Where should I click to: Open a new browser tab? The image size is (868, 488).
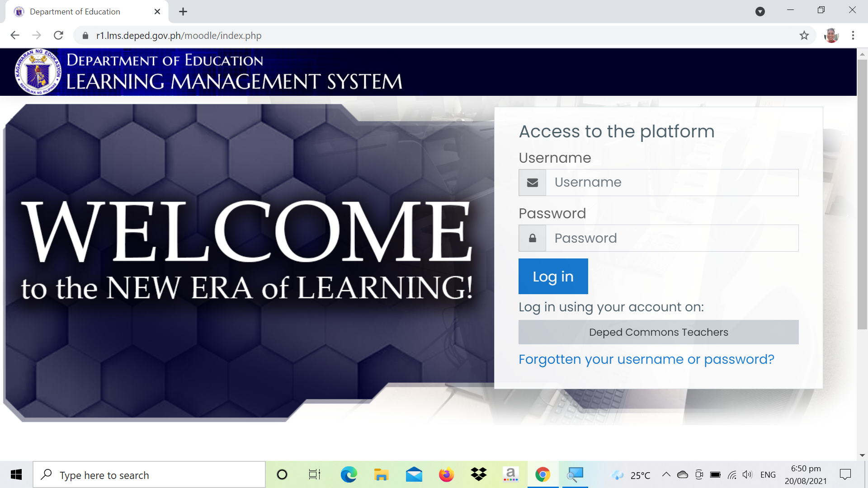click(x=183, y=12)
